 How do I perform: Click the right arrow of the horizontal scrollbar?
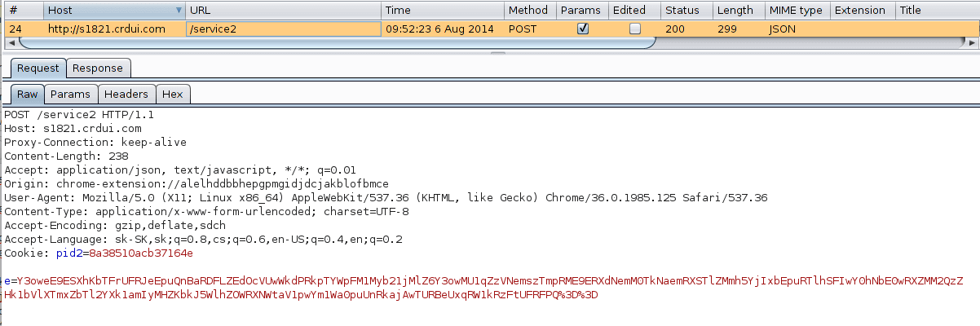(973, 42)
